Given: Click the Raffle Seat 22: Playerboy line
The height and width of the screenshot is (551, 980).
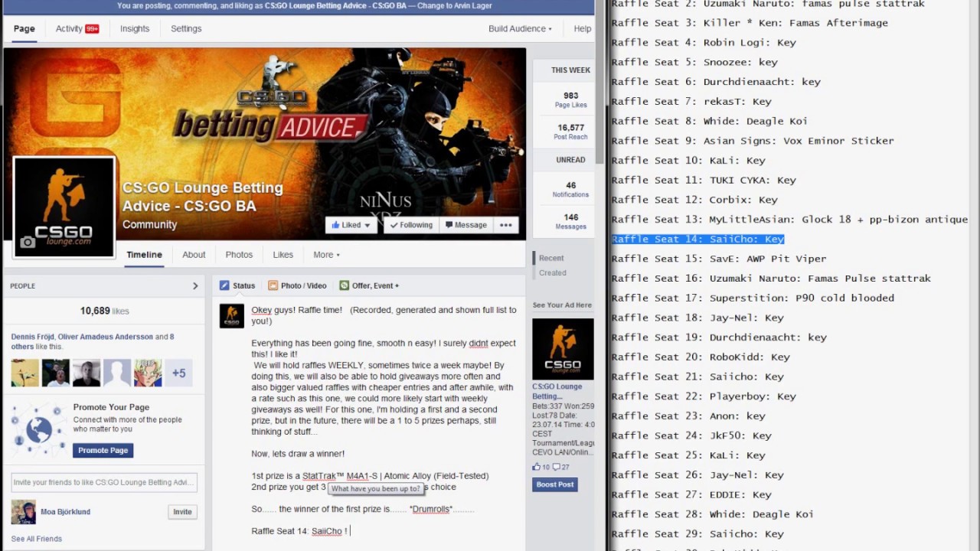Looking at the screenshot, I should [x=704, y=396].
